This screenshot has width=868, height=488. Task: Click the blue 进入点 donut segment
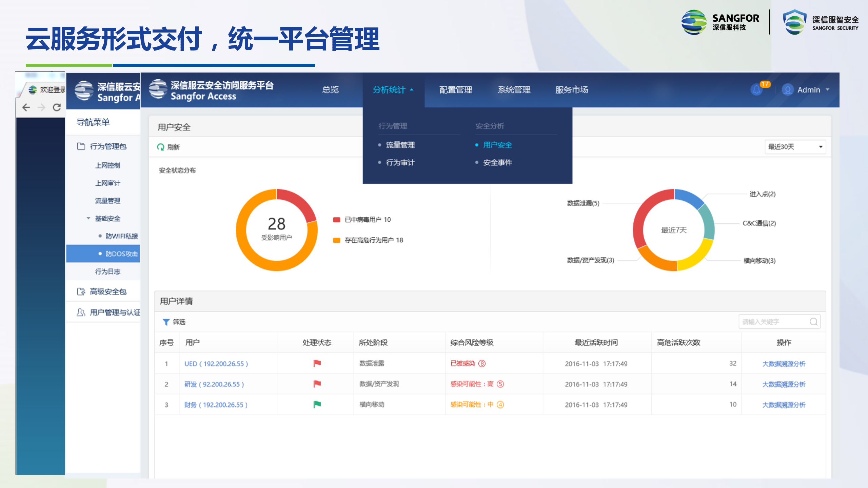point(690,197)
